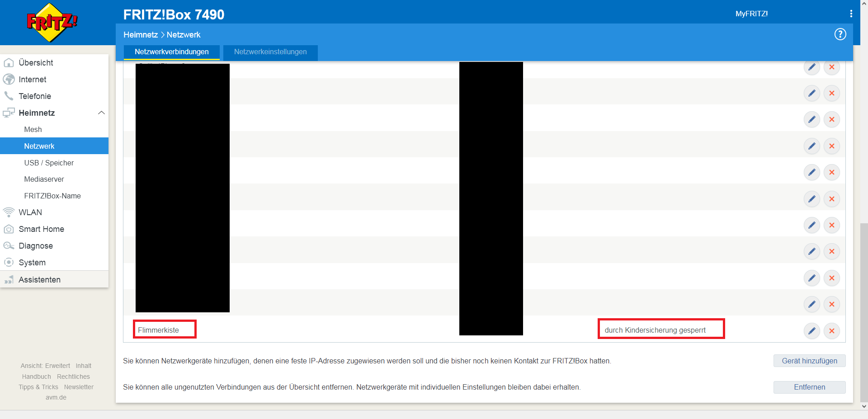Click the Diagnose icon
The width and height of the screenshot is (868, 419).
pos(9,245)
